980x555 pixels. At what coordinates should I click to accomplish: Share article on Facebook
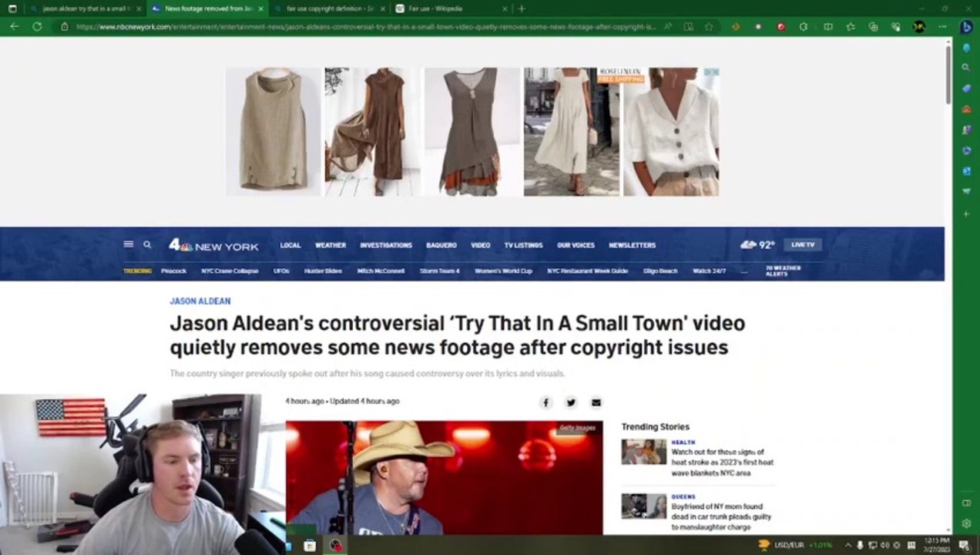(545, 402)
